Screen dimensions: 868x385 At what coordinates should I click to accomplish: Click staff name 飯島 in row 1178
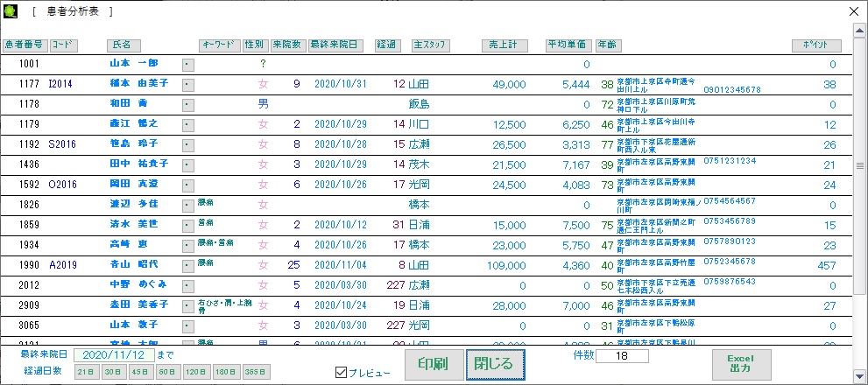tap(419, 104)
